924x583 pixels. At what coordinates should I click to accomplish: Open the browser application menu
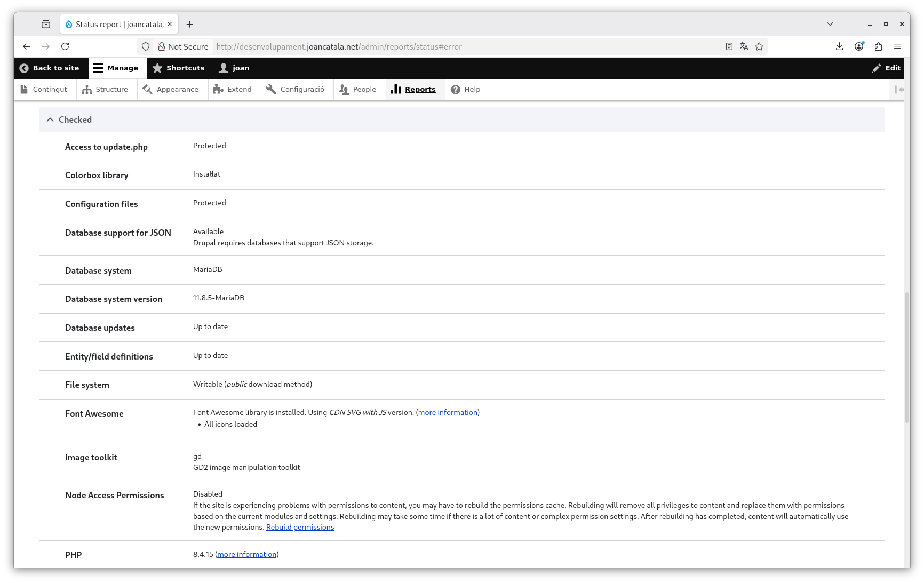(897, 46)
